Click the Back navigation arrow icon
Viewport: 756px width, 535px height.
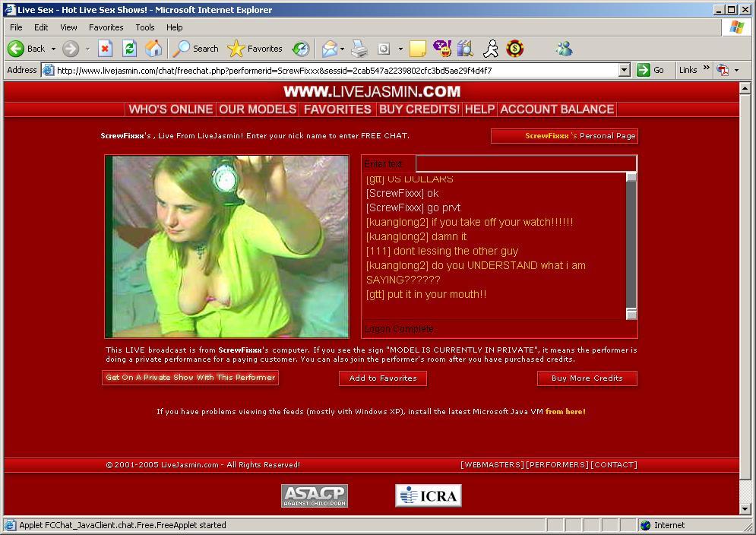coord(16,49)
